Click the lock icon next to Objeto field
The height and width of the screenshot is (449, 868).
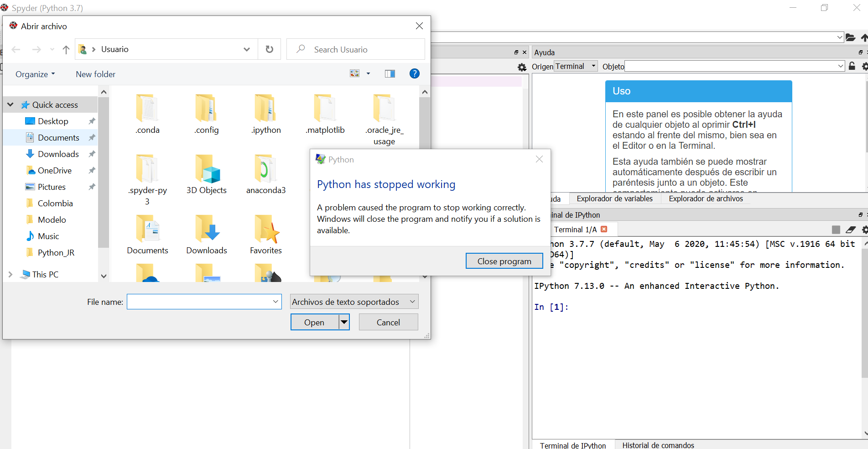852,66
